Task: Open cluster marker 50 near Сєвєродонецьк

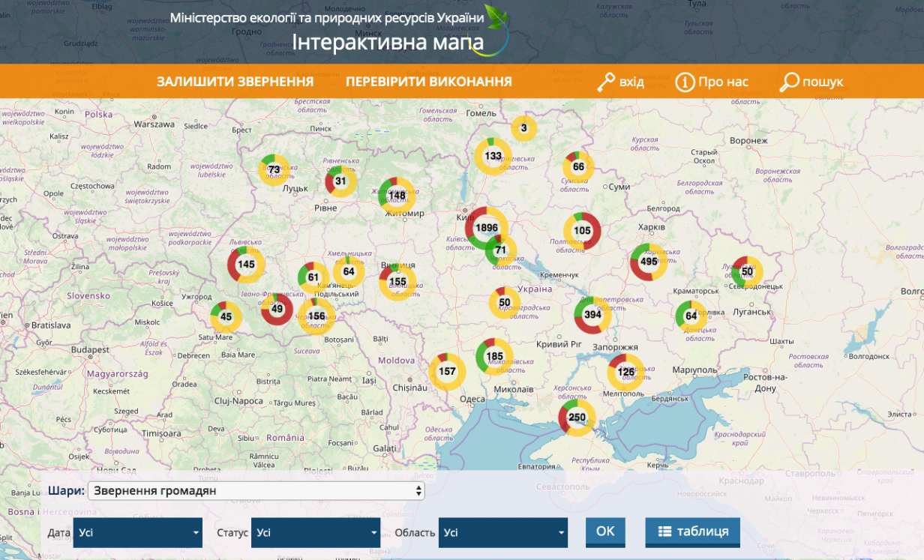Action: pos(747,272)
